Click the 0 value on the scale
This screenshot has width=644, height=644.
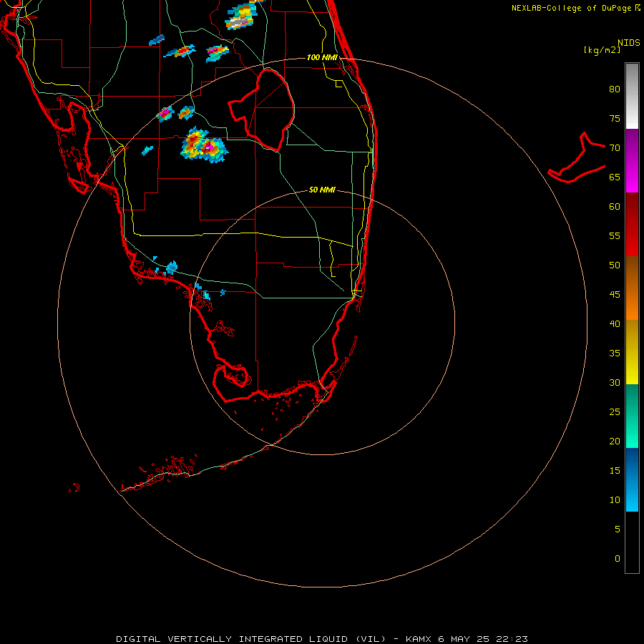(618, 559)
